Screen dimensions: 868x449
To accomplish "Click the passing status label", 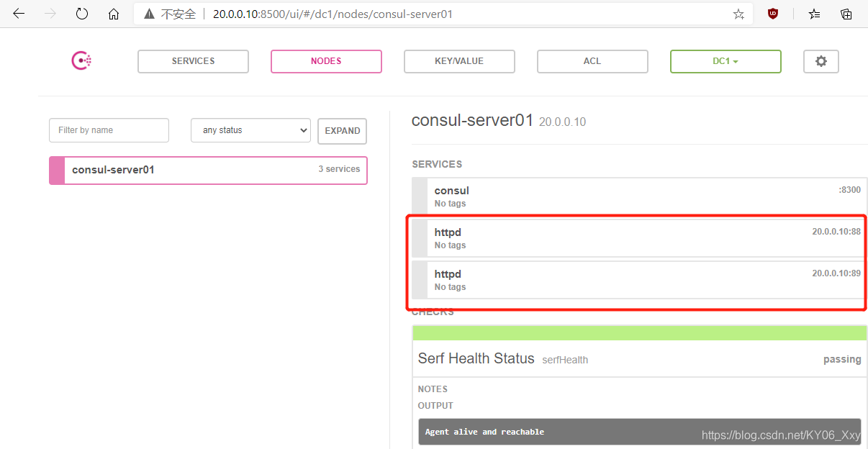I will [x=842, y=359].
